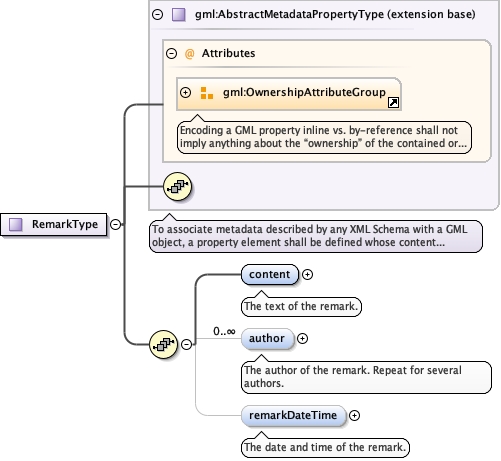Open the OwnershipAttributeGroup reference arrow icon

393,102
